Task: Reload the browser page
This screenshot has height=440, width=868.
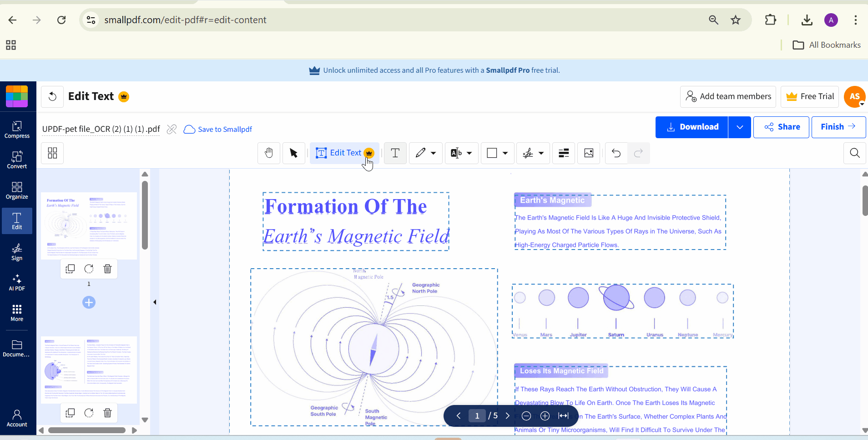Action: (x=61, y=20)
